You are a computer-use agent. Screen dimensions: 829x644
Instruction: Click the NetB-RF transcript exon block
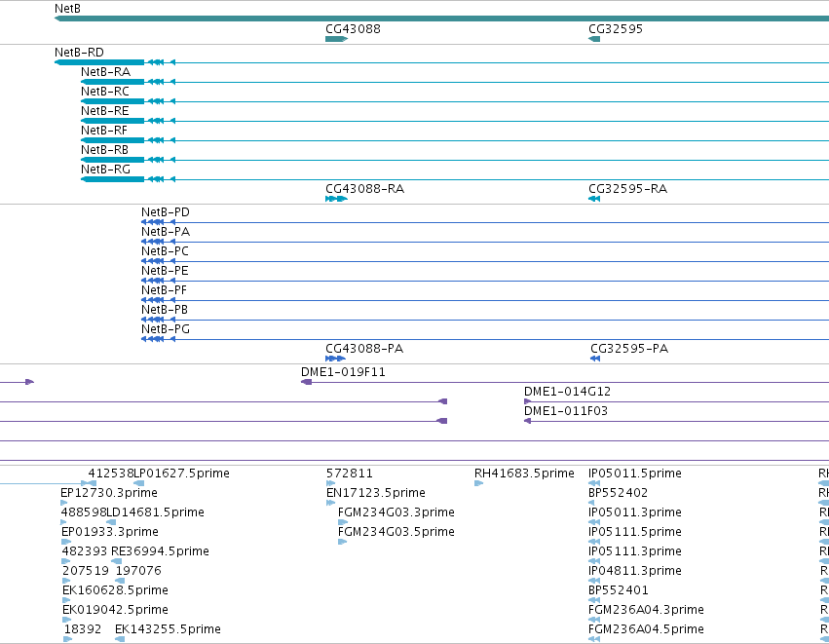(x=113, y=140)
